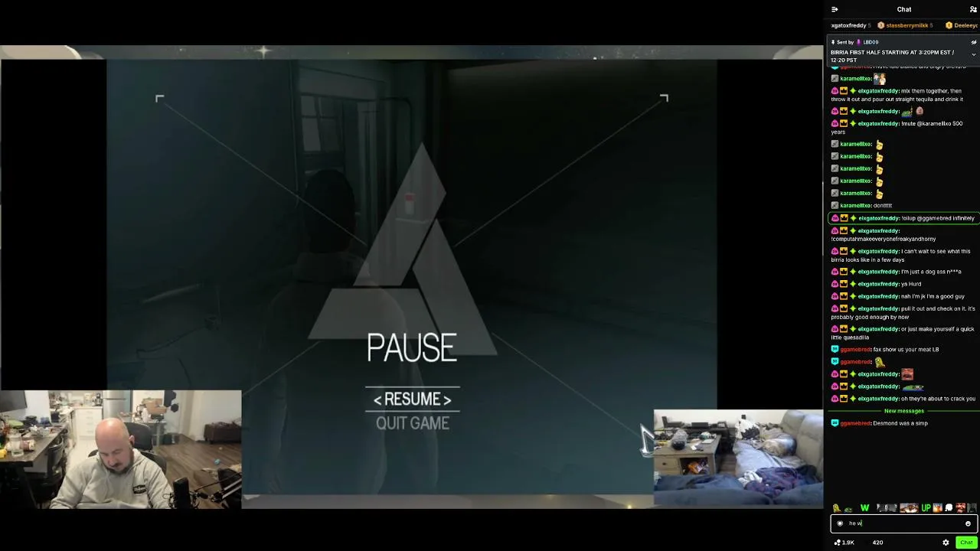Pick the yellow slug emote in quick row

pyautogui.click(x=837, y=508)
